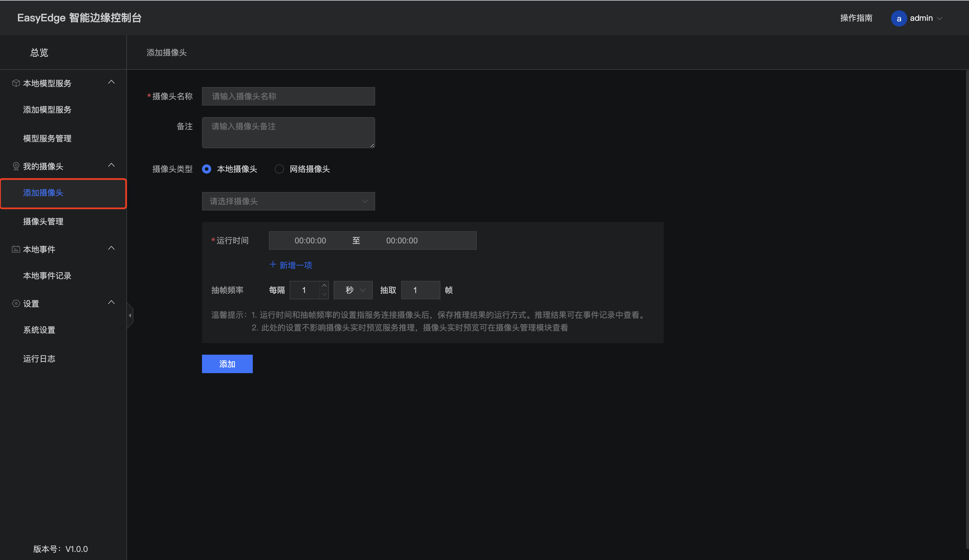The height and width of the screenshot is (560, 969).
Task: Select the 本地摄像头 radio option
Action: coord(207,169)
